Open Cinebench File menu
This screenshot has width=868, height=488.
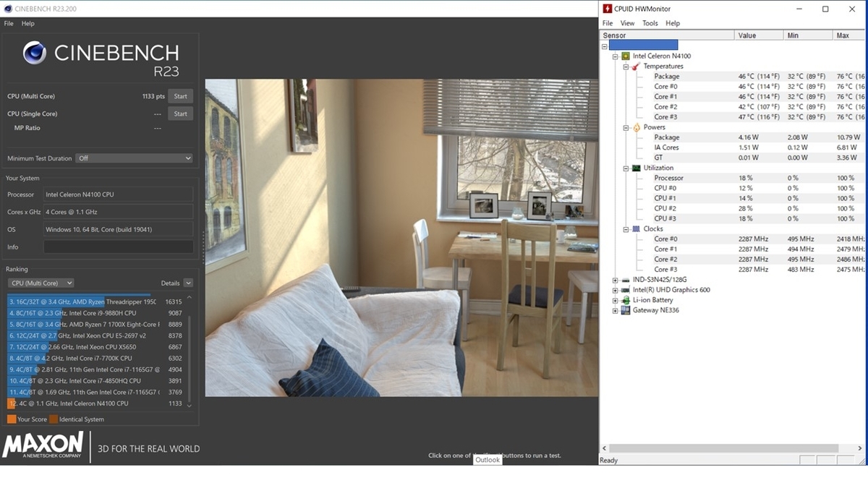pyautogui.click(x=9, y=24)
